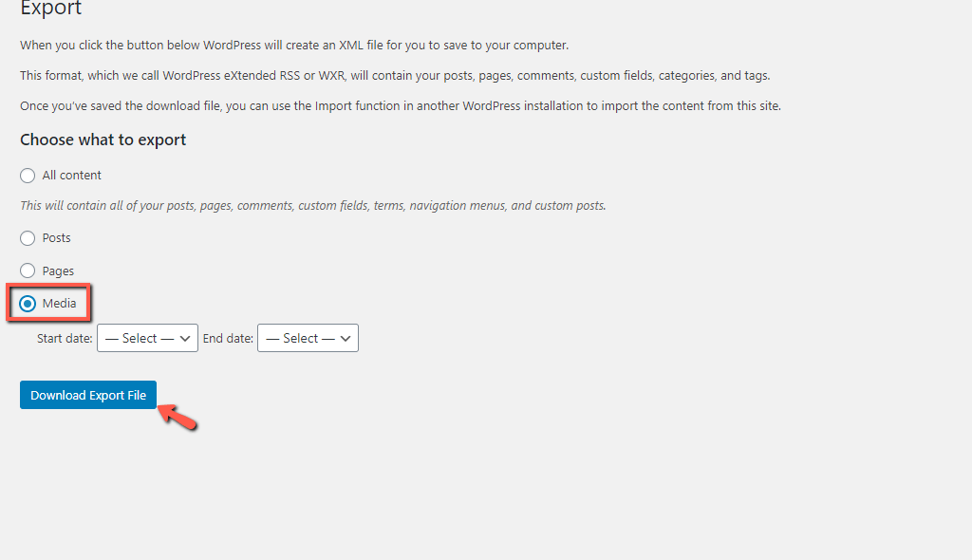
Task: Click the Export page heading
Action: tap(51, 9)
